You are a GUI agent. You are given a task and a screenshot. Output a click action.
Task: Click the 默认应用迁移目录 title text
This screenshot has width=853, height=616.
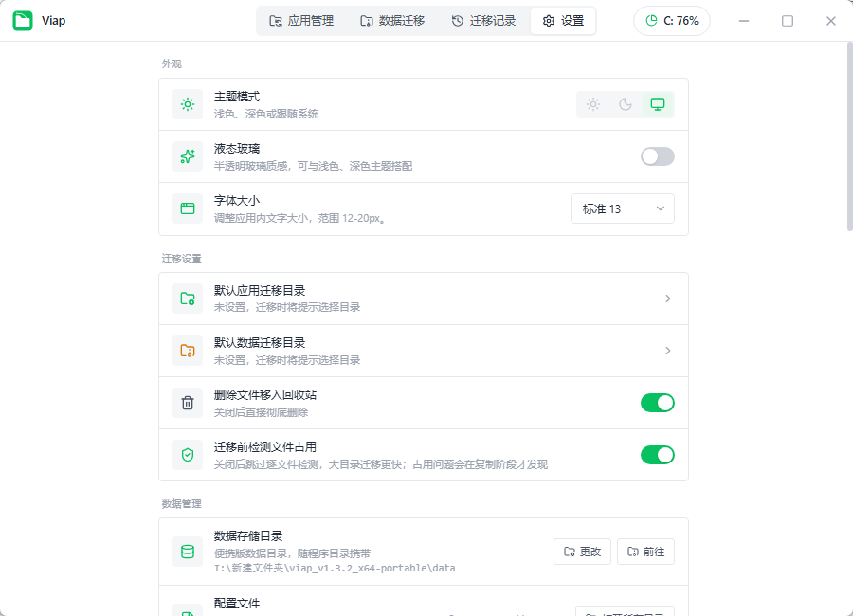pyautogui.click(x=260, y=291)
